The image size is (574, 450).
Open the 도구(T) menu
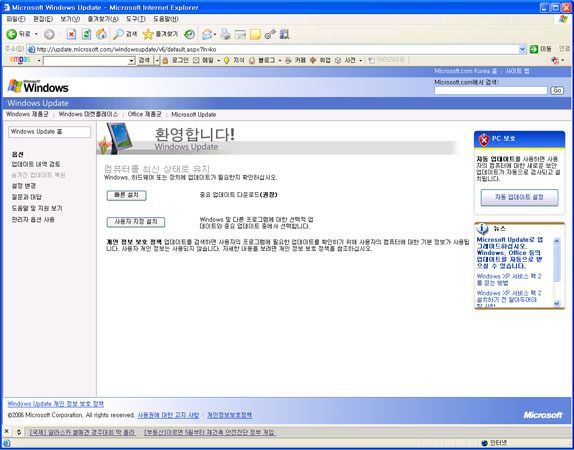136,19
